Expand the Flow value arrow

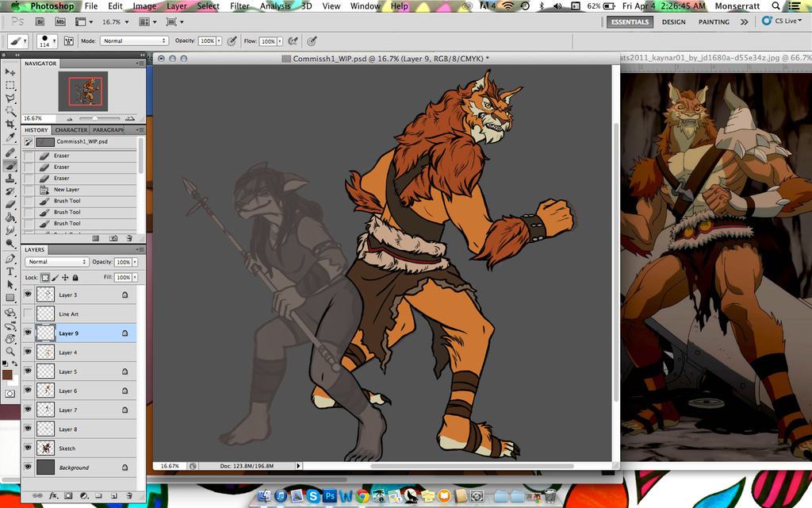280,41
